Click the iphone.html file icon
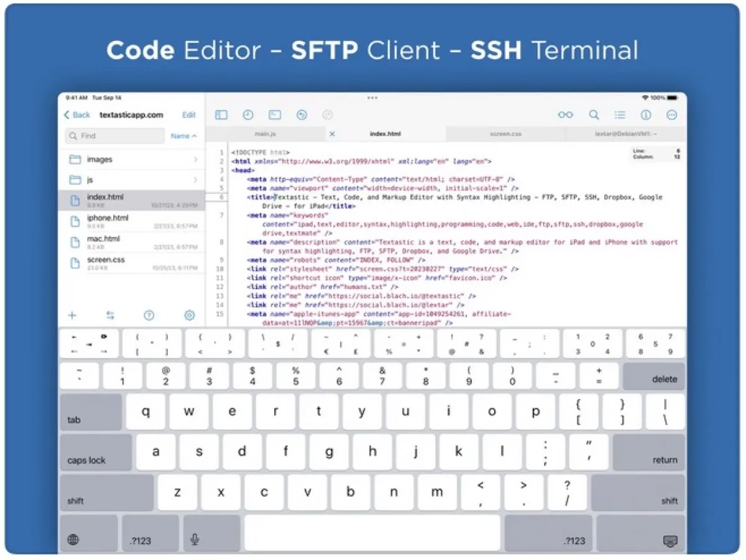 coord(75,221)
